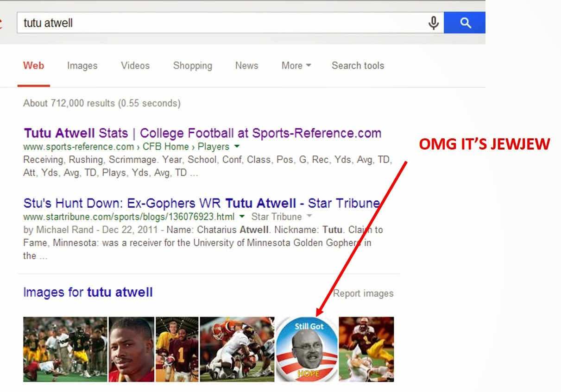This screenshot has height=392, width=561.
Task: Open Tutu Atwell Stats Sports-Reference link
Action: pos(202,133)
